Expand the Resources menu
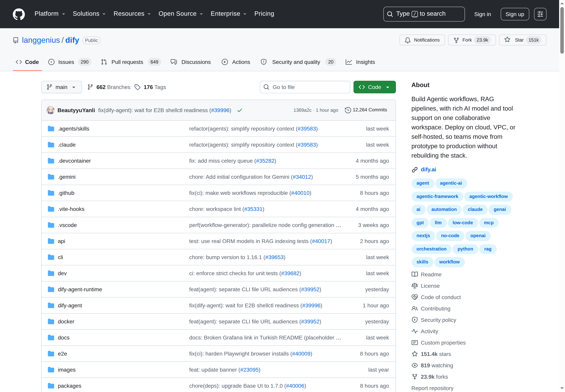This screenshot has height=392, width=565. coord(132,14)
